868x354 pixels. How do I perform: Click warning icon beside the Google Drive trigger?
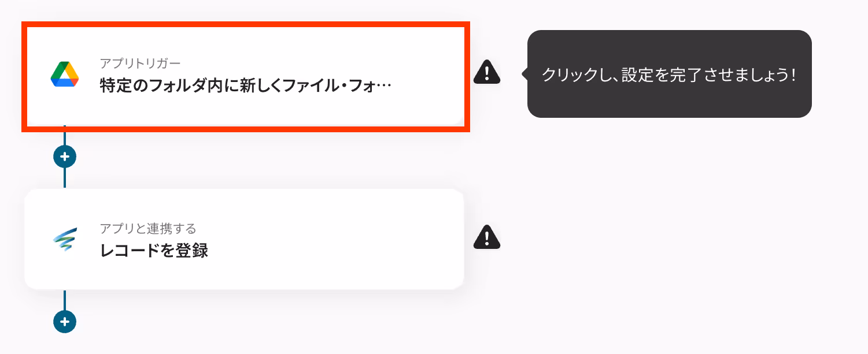[487, 72]
